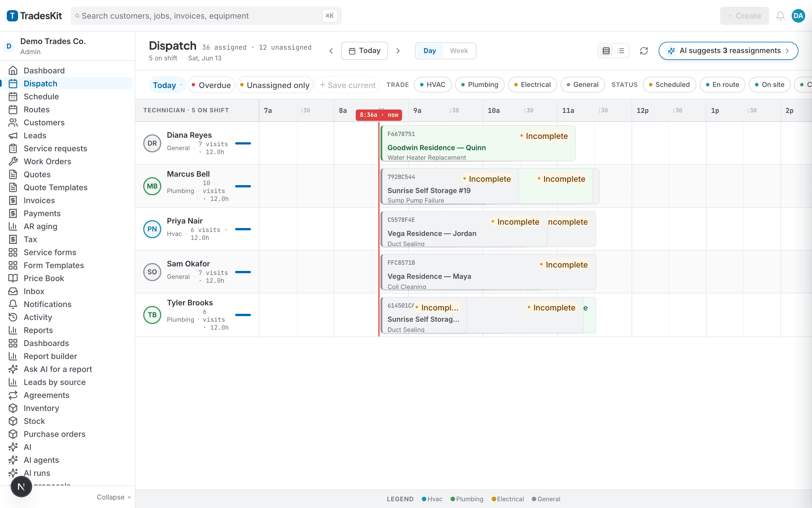Click the notification bell in top bar
812x508 pixels.
click(780, 16)
